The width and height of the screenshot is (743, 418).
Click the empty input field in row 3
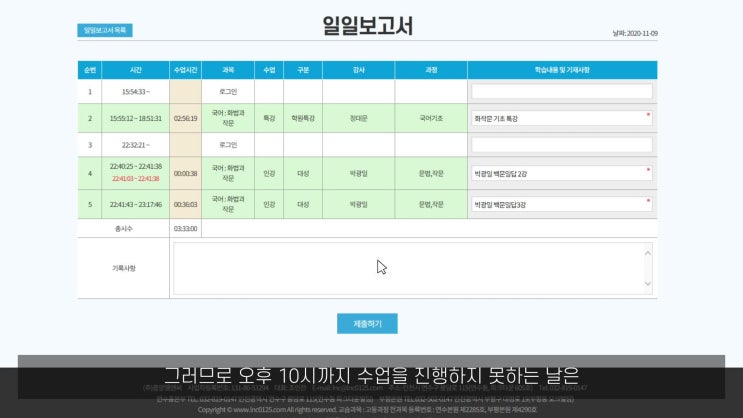[562, 145]
